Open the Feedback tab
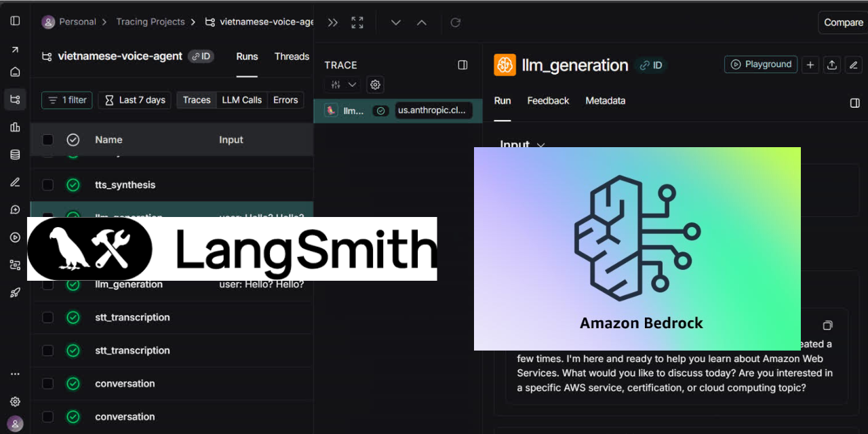 [548, 101]
